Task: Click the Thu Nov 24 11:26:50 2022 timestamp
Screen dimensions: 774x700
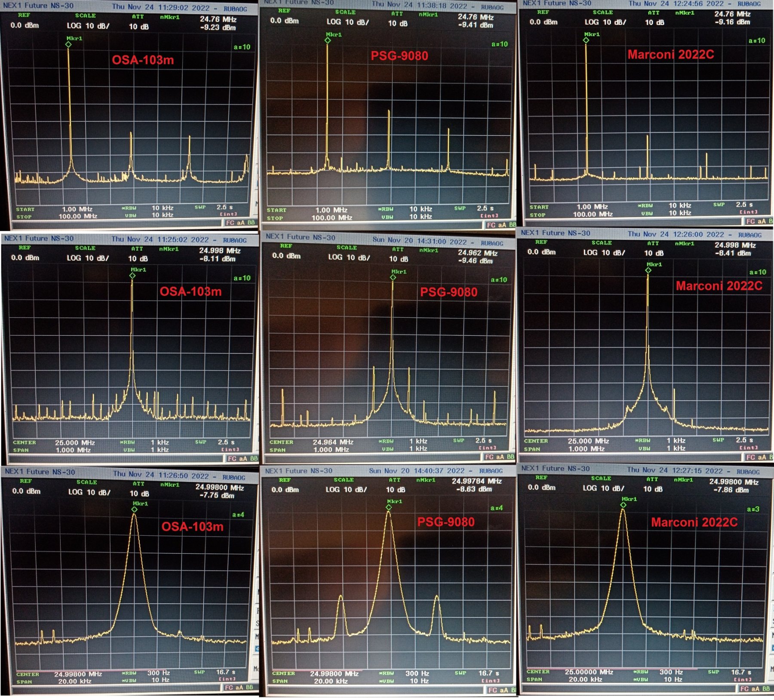Action: pos(161,475)
